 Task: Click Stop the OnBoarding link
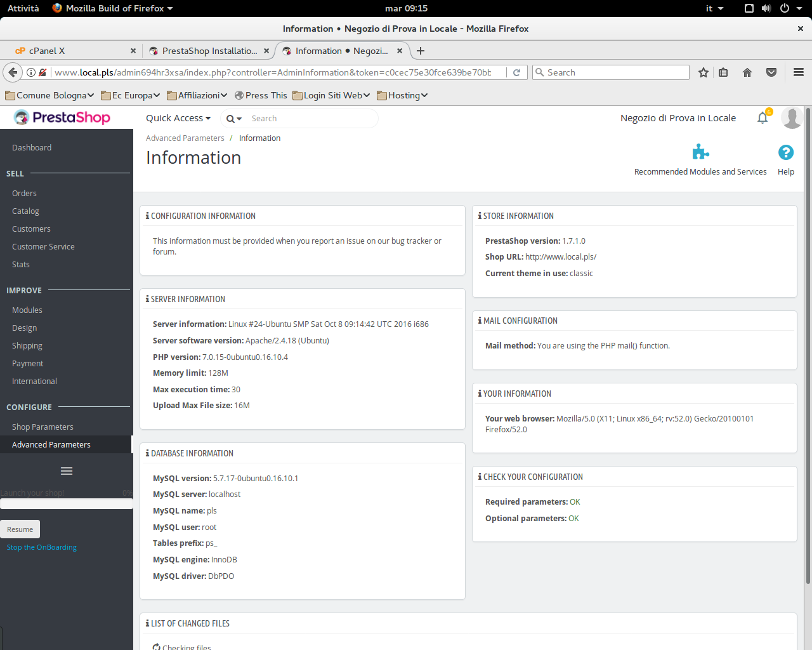[42, 547]
